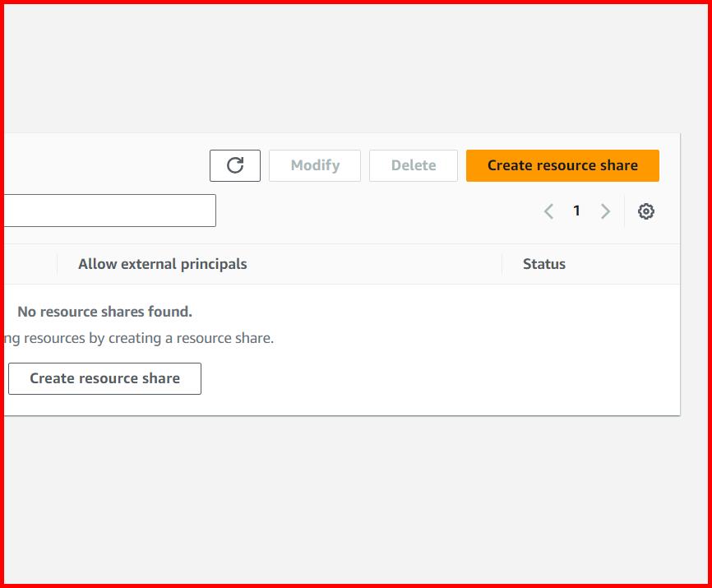
Task: Click the disabled Delete button
Action: [x=414, y=165]
